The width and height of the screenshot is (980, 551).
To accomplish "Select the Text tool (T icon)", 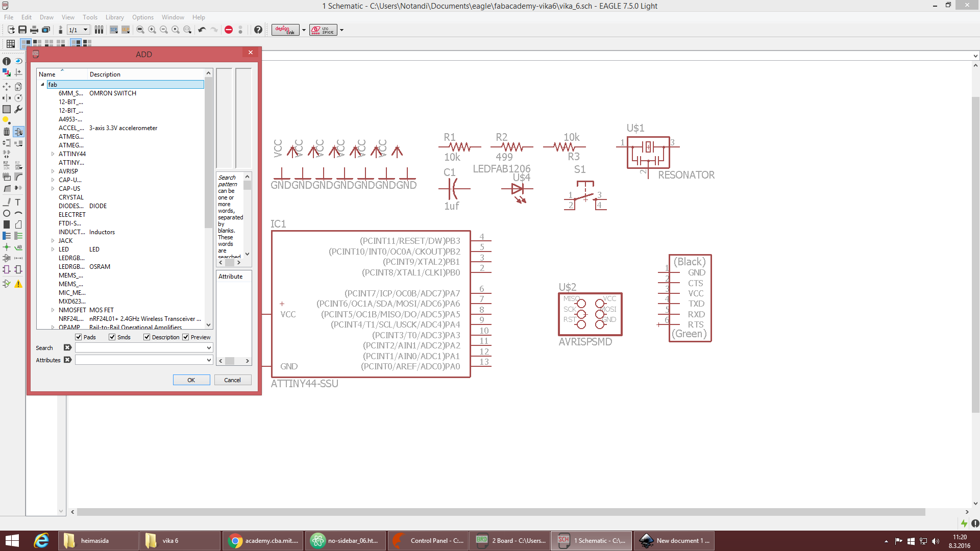I will coord(18,202).
